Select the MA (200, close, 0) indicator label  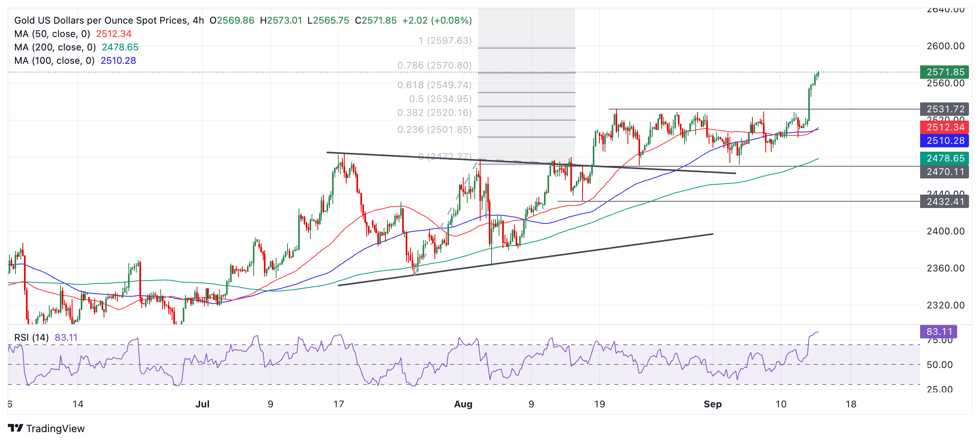[55, 47]
